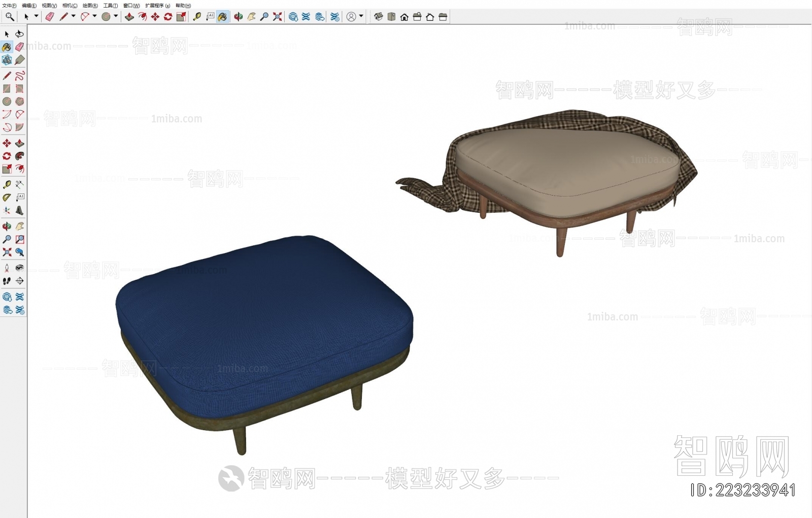The height and width of the screenshot is (518, 812).
Task: Select the Offset tool in left palette
Action: pos(19,169)
